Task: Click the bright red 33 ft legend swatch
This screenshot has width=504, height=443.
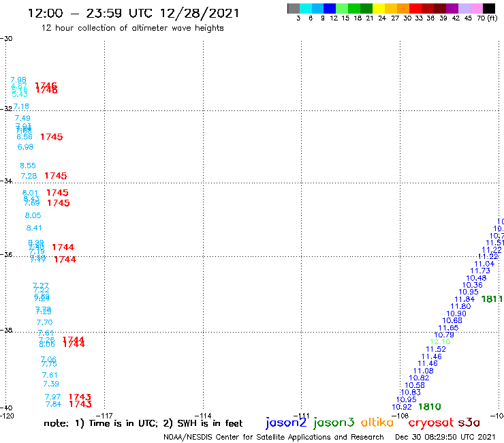Action: pos(415,8)
